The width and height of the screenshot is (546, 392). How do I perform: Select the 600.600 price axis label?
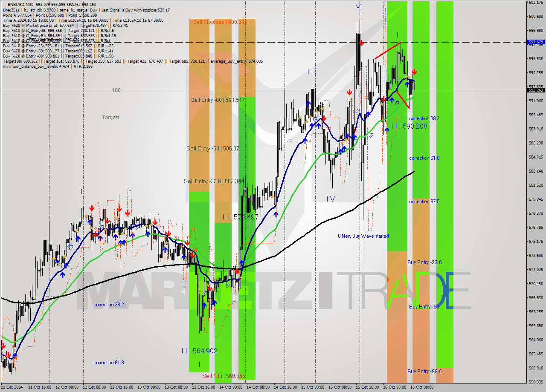click(536, 17)
